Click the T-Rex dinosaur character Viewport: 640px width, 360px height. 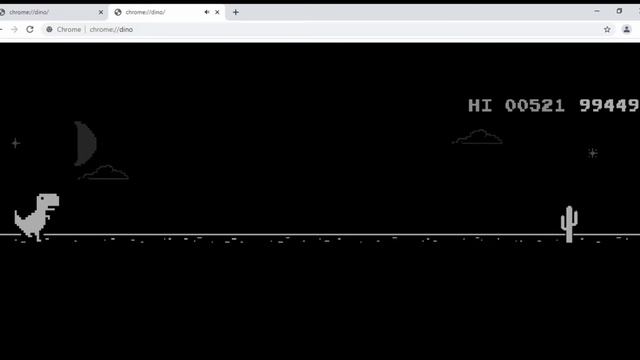pos(37,217)
